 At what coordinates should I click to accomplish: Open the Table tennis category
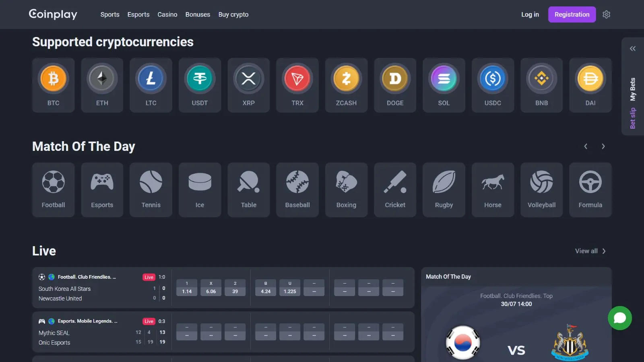pos(249,190)
